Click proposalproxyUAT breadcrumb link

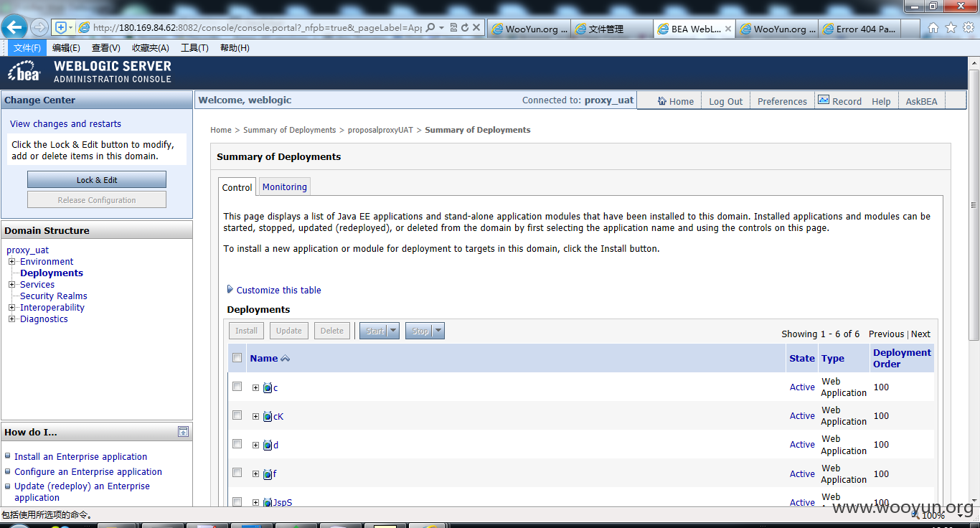(x=380, y=130)
